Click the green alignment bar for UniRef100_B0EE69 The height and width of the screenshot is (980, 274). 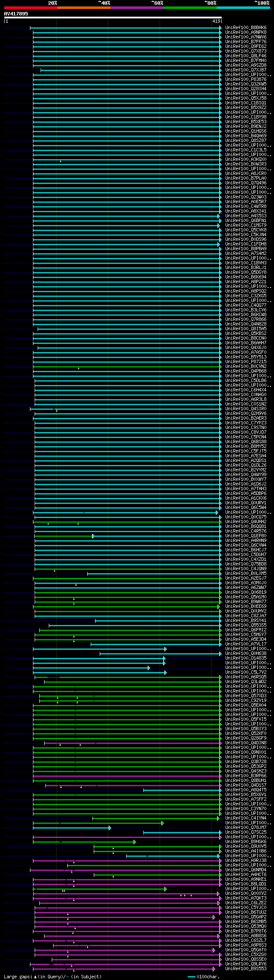(126, 607)
